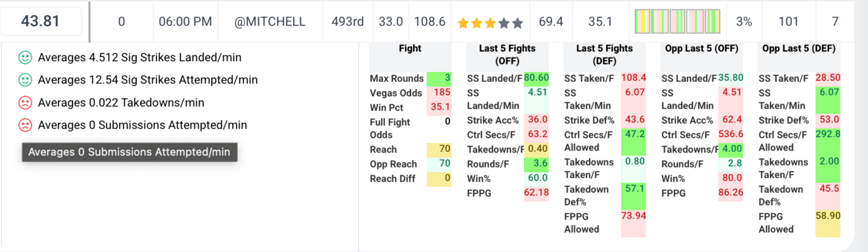Click the Opp Last 5 (OFF) header

click(701, 48)
